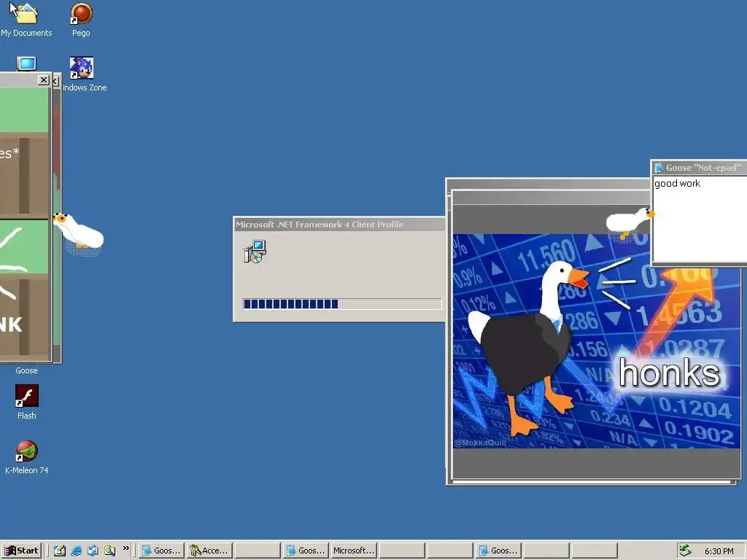Open Outlook Express from quick launch

pos(93,551)
